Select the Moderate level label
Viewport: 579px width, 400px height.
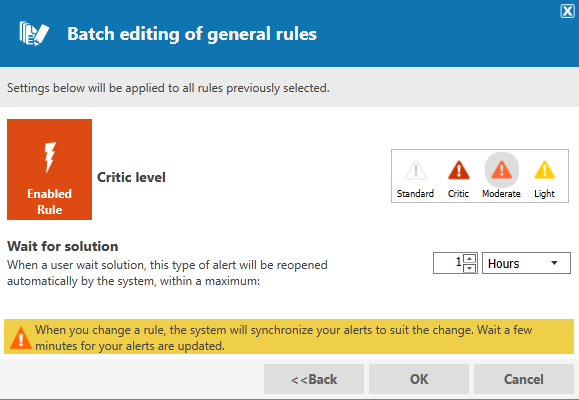click(501, 194)
